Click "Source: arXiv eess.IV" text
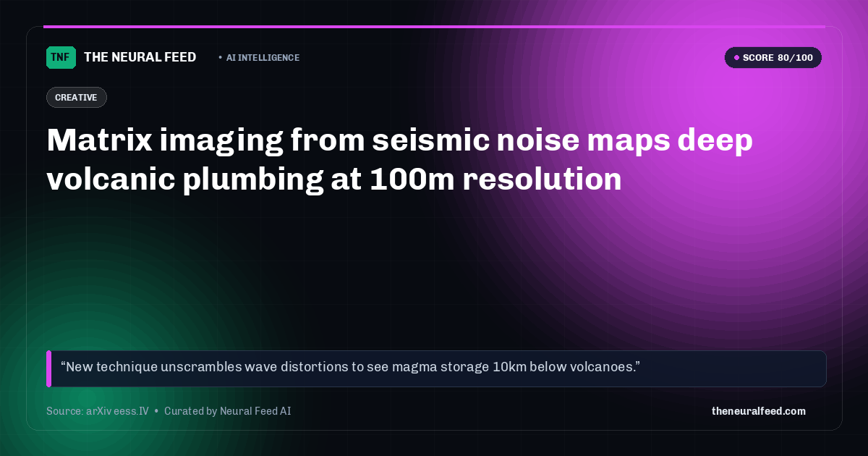 pyautogui.click(x=98, y=411)
